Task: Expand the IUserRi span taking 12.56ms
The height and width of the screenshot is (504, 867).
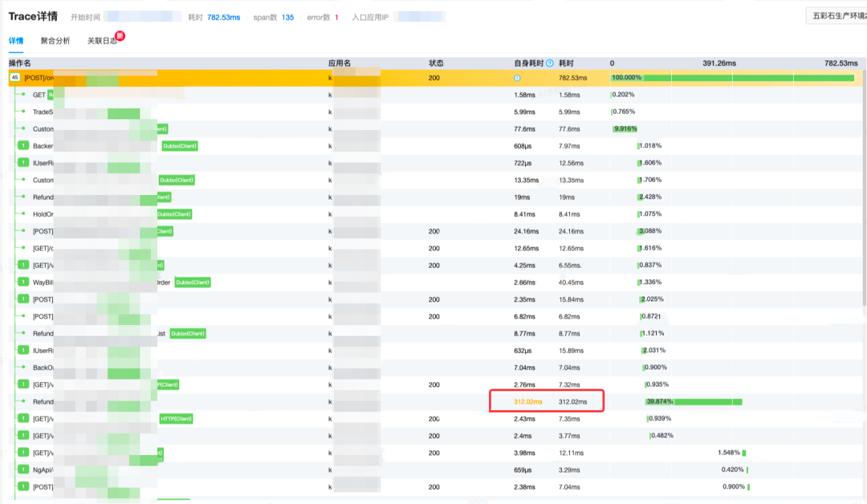Action: (23, 162)
